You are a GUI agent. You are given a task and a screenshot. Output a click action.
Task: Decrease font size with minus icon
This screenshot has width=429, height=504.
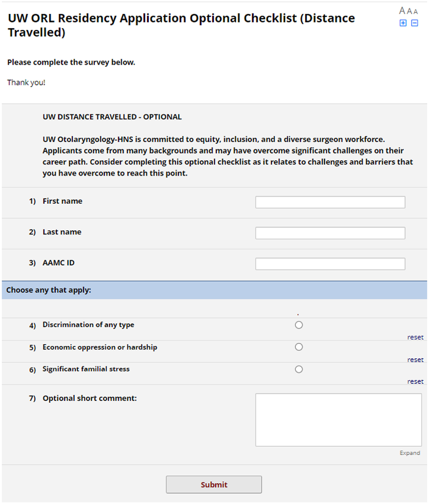tap(415, 23)
